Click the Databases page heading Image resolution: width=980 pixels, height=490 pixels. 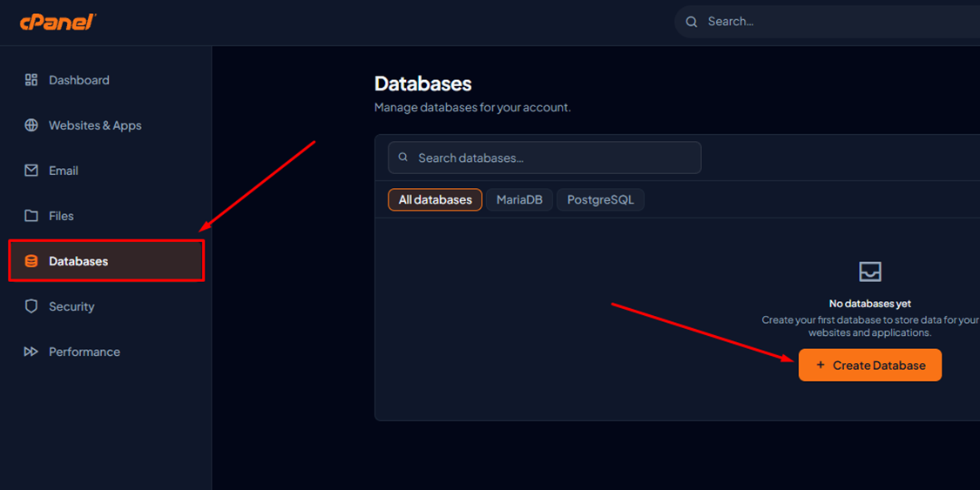[423, 84]
